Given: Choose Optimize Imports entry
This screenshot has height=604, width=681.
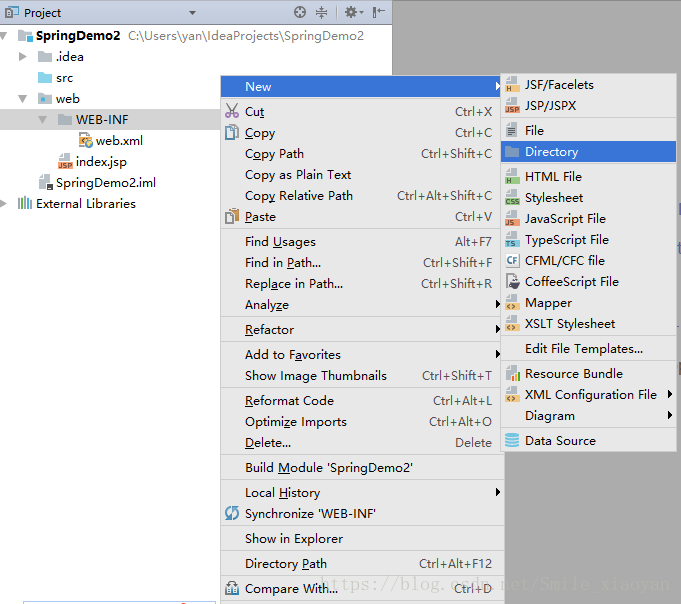Looking at the screenshot, I should tap(363, 422).
